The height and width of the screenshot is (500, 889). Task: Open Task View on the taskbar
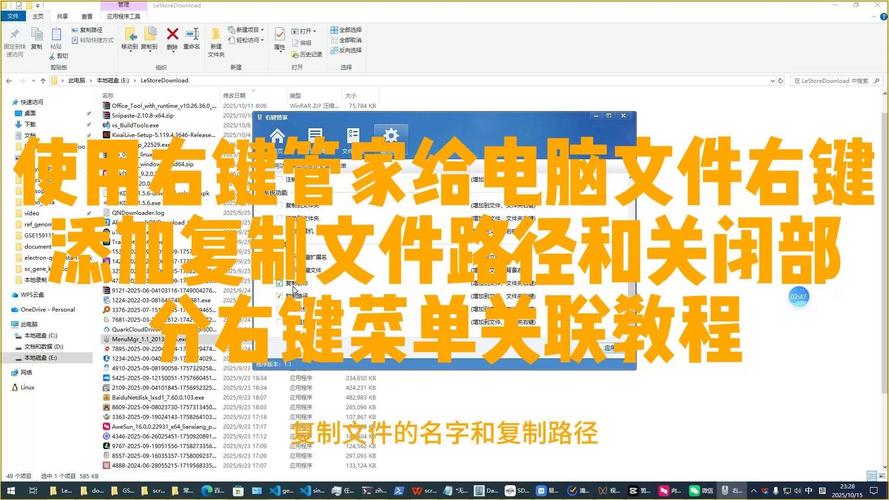tap(33, 490)
